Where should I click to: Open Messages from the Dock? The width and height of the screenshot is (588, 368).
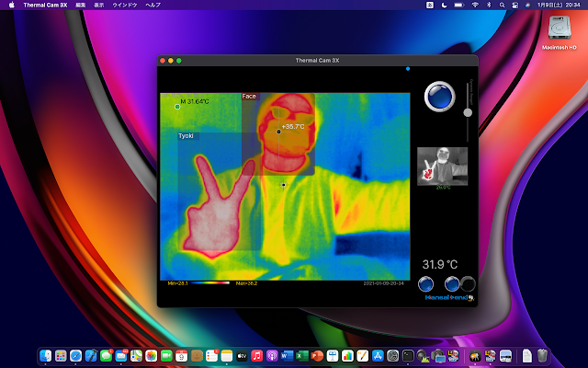(x=107, y=355)
